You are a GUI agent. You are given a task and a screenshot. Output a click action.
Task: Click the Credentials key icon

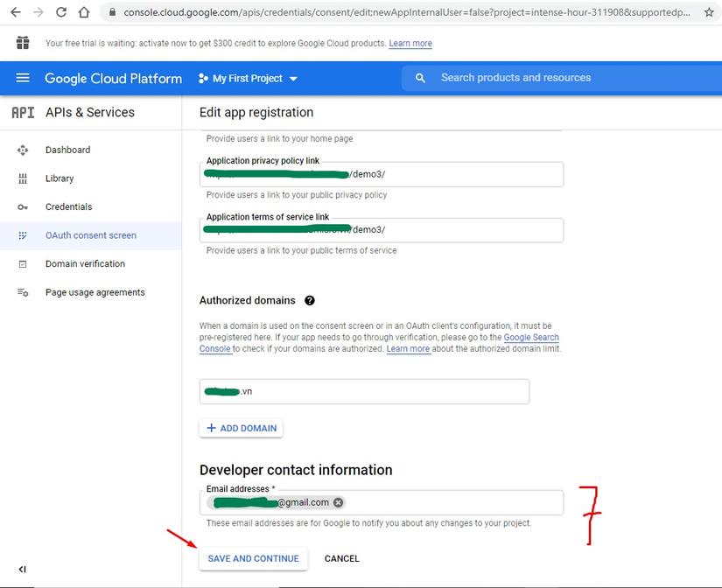pos(23,207)
